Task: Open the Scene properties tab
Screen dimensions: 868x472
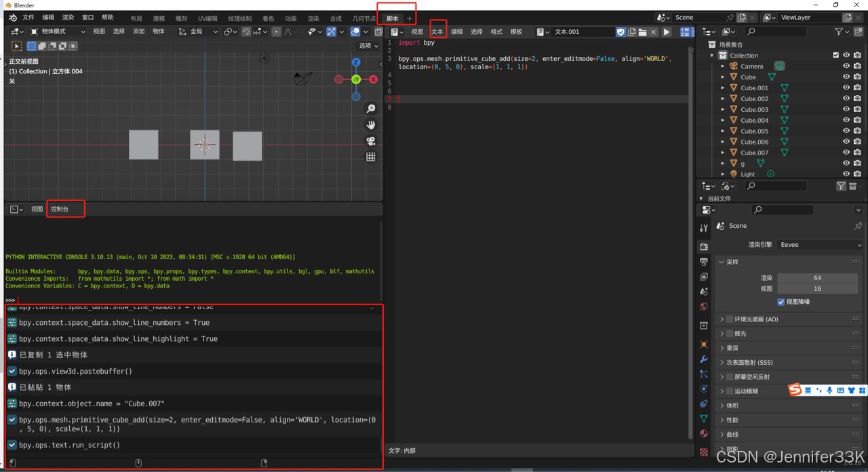Action: point(704,291)
